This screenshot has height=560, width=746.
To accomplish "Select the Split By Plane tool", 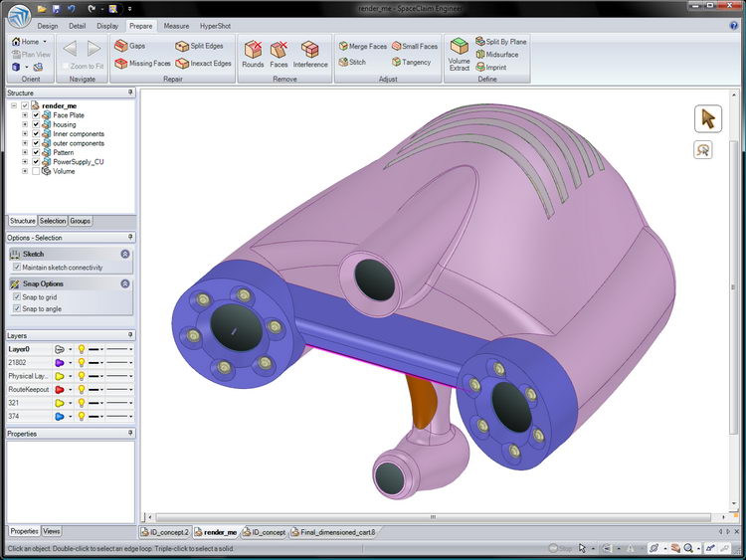I will (501, 42).
